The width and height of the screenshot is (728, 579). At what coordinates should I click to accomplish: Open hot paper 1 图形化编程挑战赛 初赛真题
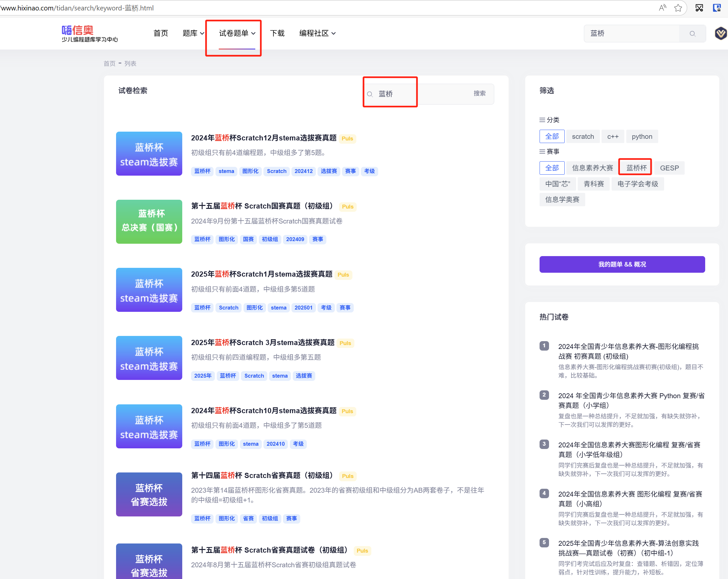point(628,351)
